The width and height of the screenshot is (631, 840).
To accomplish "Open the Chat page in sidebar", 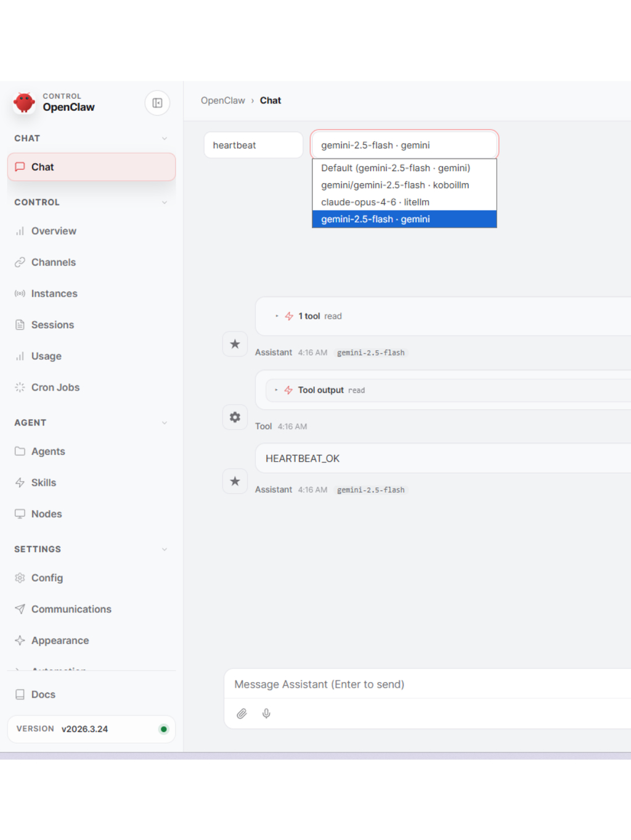I will (91, 167).
